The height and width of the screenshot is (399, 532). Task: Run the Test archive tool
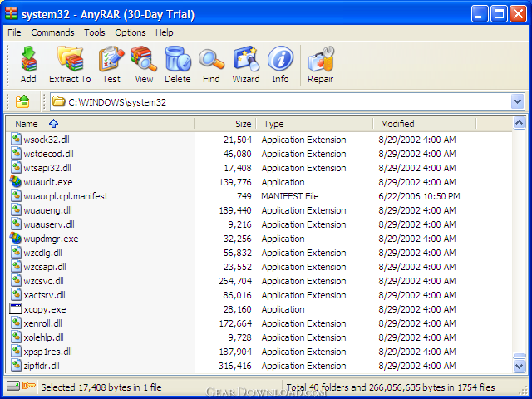pyautogui.click(x=111, y=65)
